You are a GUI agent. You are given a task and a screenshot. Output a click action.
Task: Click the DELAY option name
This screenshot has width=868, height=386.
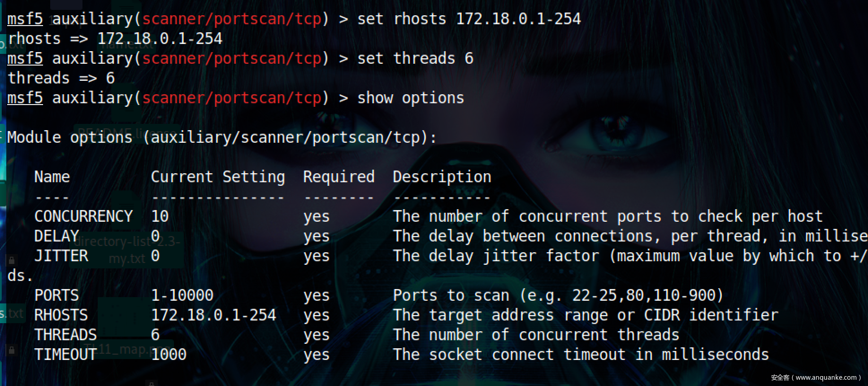[56, 236]
